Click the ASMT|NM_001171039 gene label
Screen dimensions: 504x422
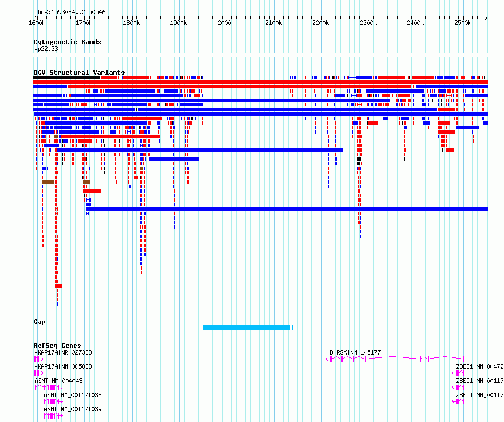[x=72, y=409]
